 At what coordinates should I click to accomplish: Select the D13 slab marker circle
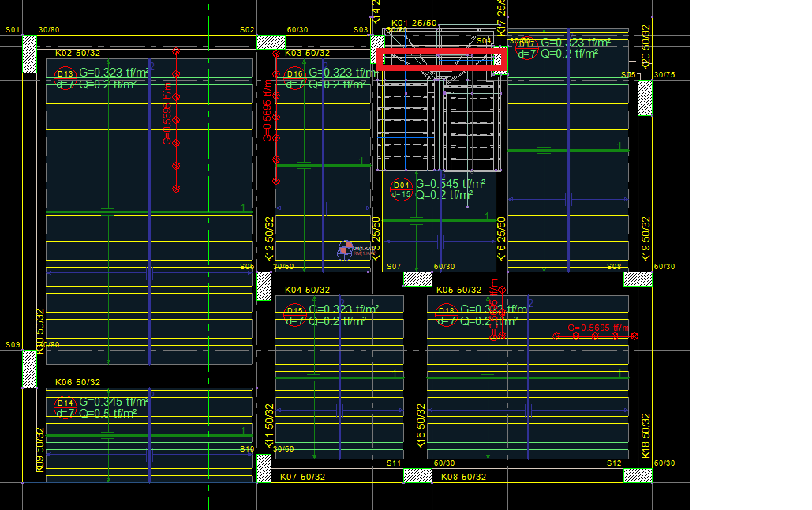tap(65, 77)
